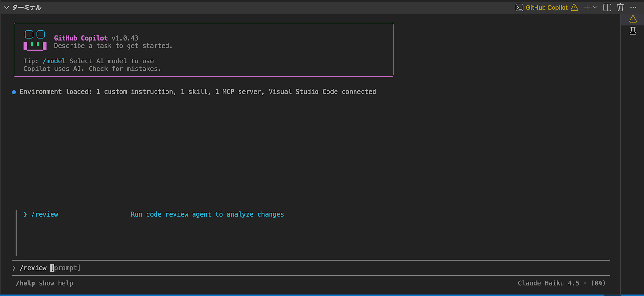Open the terminal more actions menu
The width and height of the screenshot is (644, 296).
click(x=633, y=7)
